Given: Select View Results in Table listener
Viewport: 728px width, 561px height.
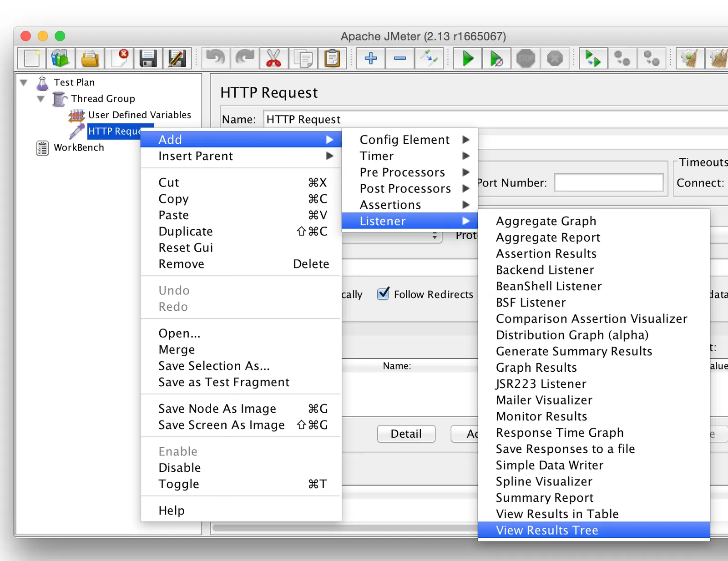Looking at the screenshot, I should pos(594,514).
